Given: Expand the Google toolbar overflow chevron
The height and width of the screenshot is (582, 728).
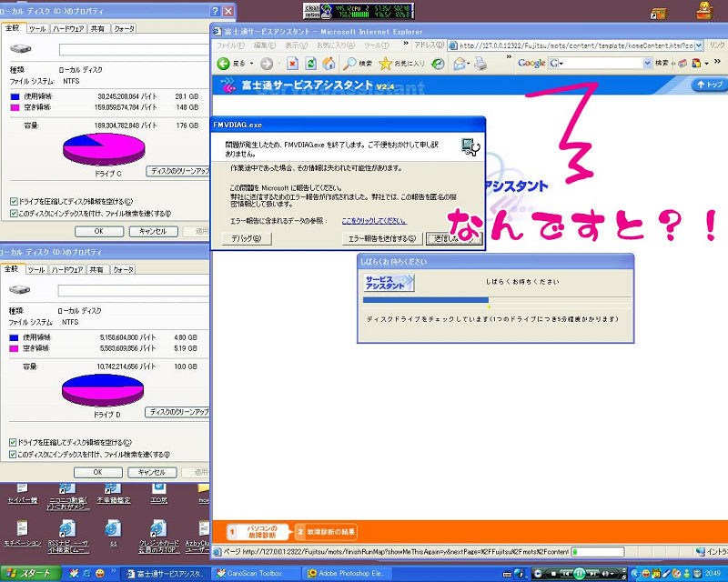Looking at the screenshot, I should (718, 61).
